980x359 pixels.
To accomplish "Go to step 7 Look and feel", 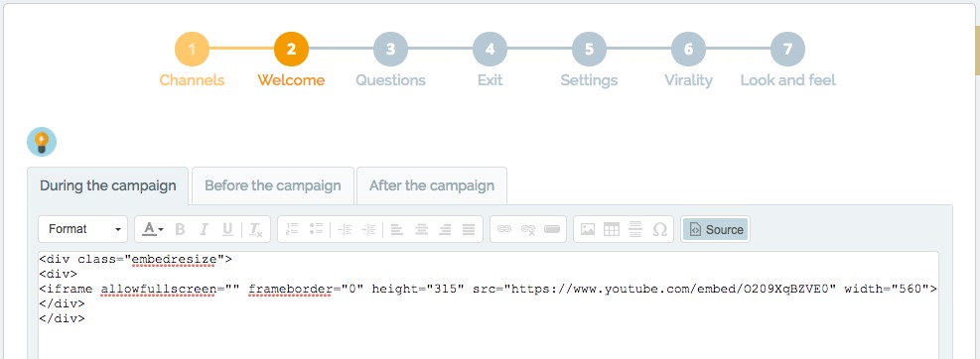I will point(788,60).
